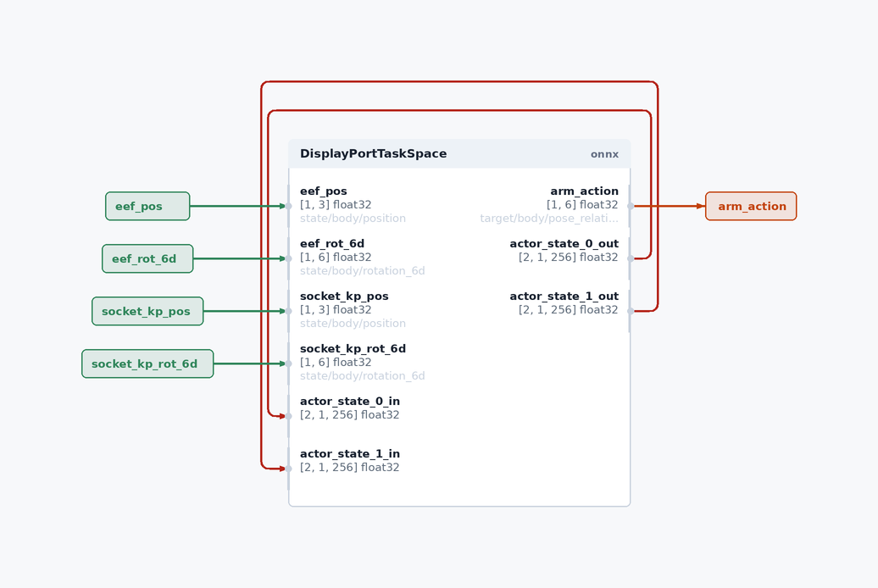
Task: Click the eef_pos input port connector dot
Action: pos(289,206)
